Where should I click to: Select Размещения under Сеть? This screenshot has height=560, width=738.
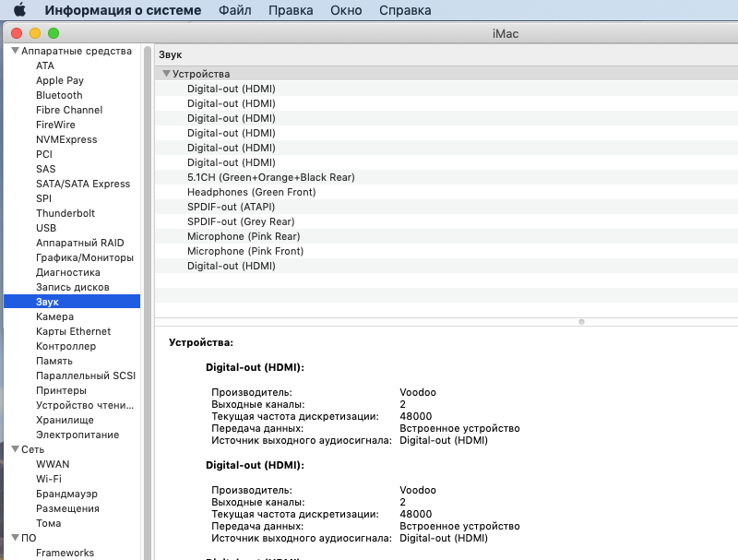tap(67, 508)
